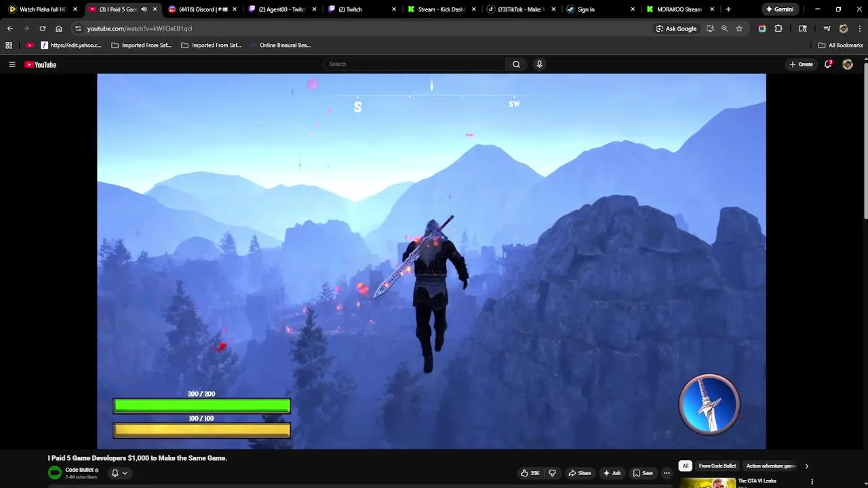
Task: Open the YouTube guide hamburger menu
Action: [x=12, y=64]
